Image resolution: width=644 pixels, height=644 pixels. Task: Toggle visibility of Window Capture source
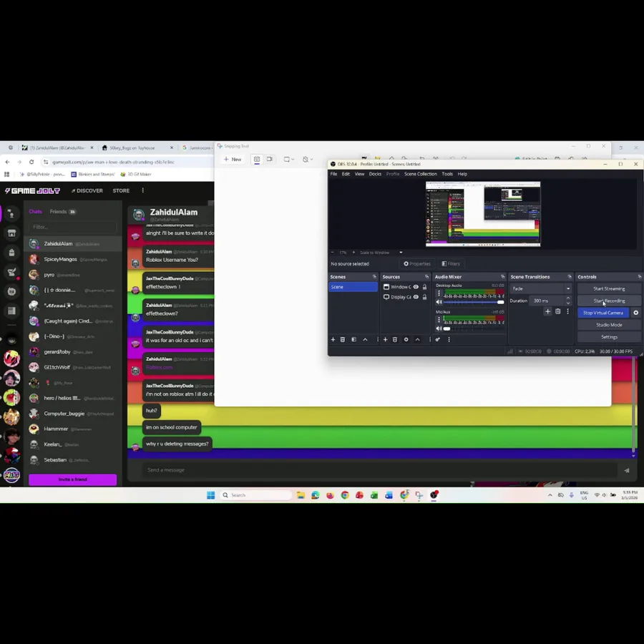pyautogui.click(x=416, y=287)
